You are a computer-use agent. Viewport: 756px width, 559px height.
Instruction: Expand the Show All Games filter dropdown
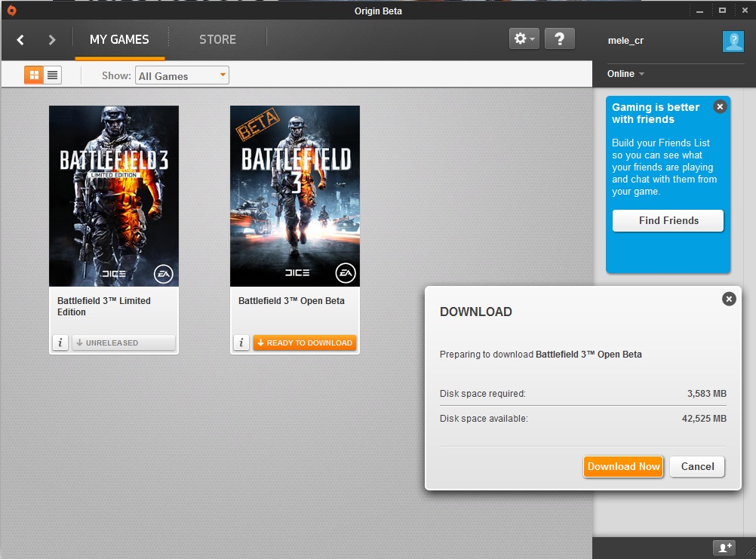(x=182, y=75)
